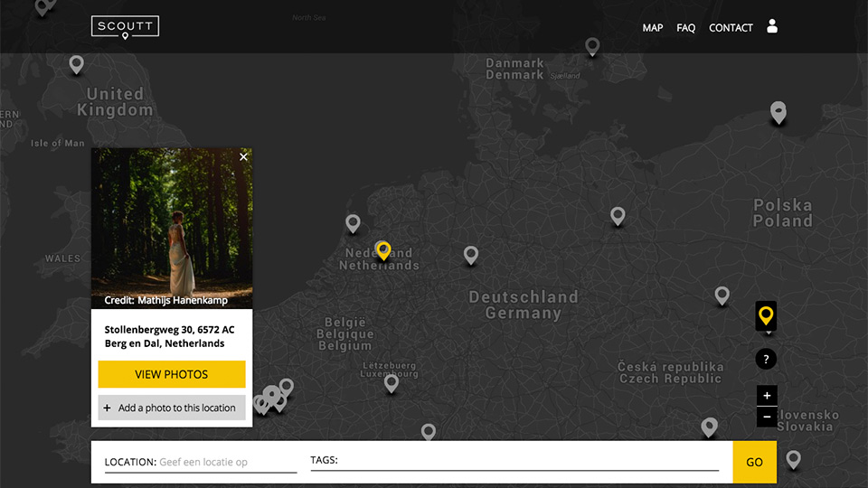Select the pin at northern Poland coast
868x488 pixels.
[778, 112]
